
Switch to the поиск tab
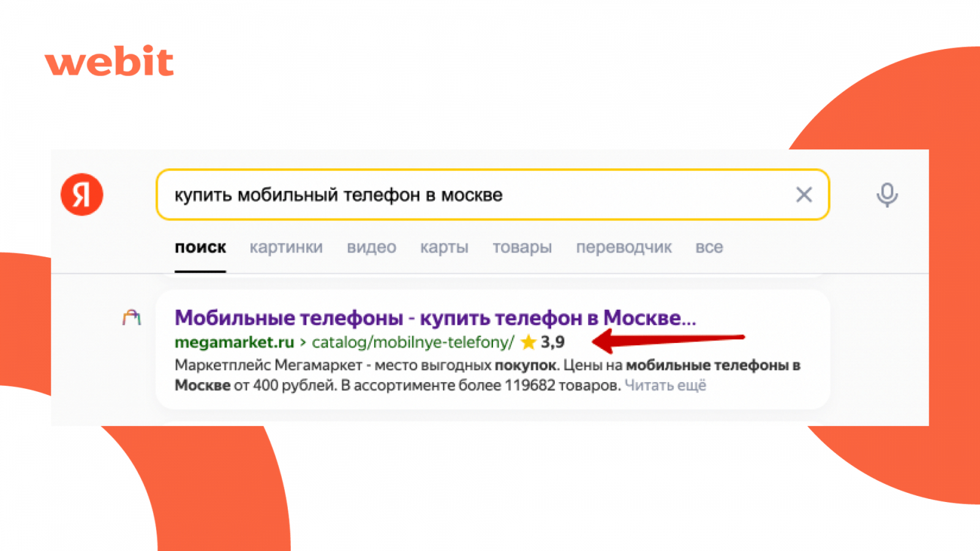tap(200, 247)
